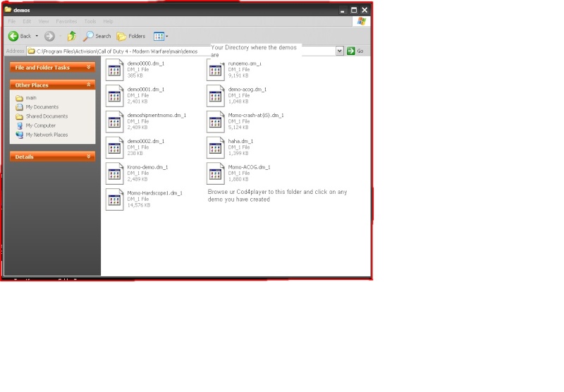Screen dimensions: 564x392
Task: Select Momo-ACOG.dm_1 file icon
Action: coord(216,173)
